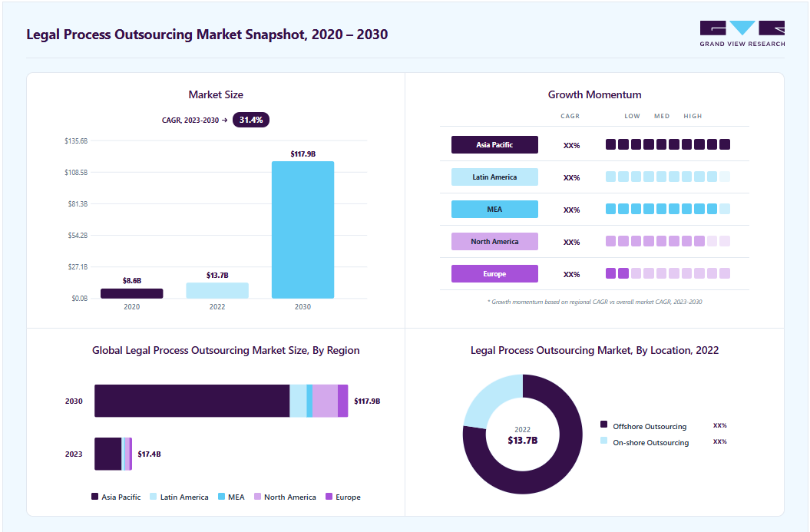Click the Market Size, By Region chart title
This screenshot has width=810, height=532.
[226, 350]
